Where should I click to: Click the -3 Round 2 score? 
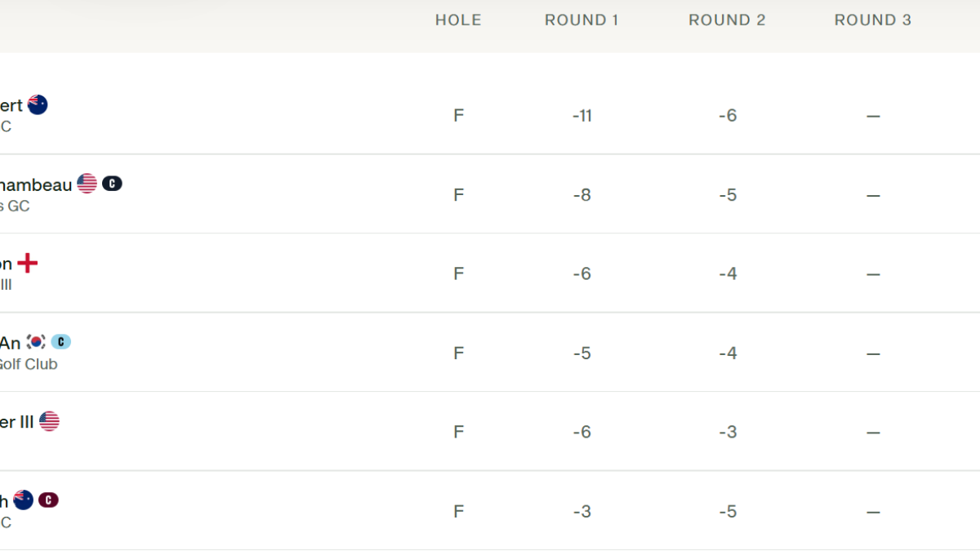pos(728,432)
